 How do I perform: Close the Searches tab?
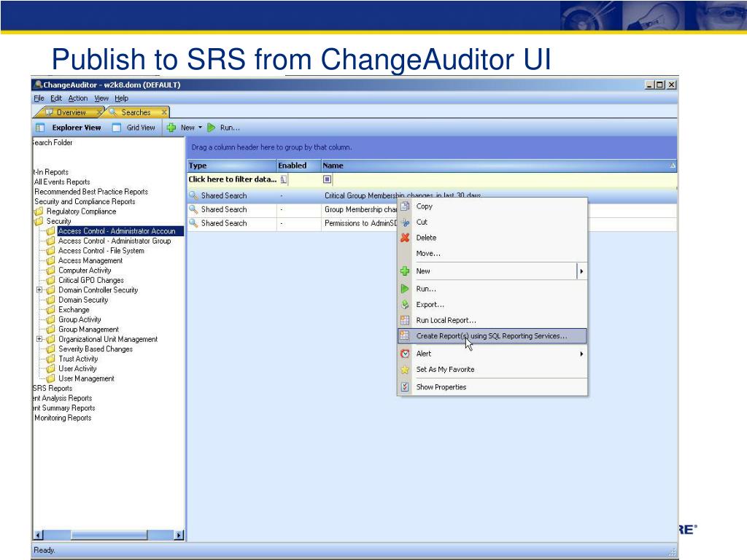point(164,112)
